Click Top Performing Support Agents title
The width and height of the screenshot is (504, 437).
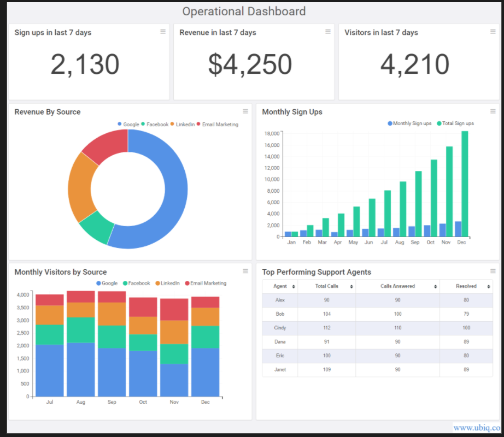click(x=317, y=272)
